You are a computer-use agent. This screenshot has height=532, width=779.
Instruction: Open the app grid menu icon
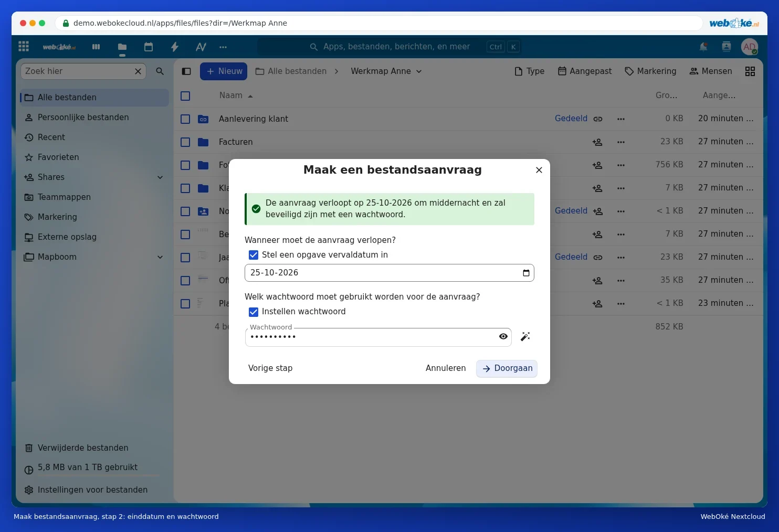[24, 47]
